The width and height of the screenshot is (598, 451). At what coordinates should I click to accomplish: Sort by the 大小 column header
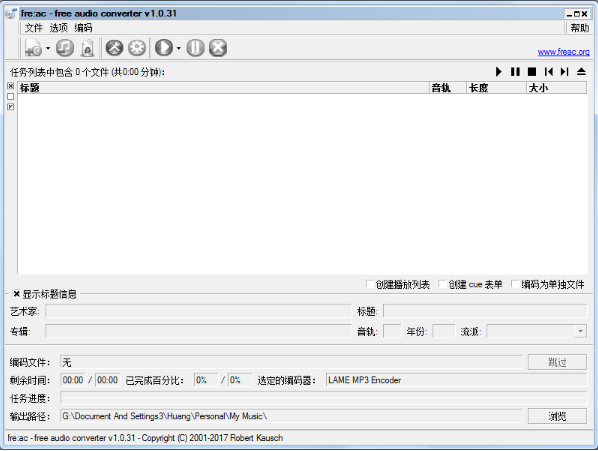click(556, 88)
